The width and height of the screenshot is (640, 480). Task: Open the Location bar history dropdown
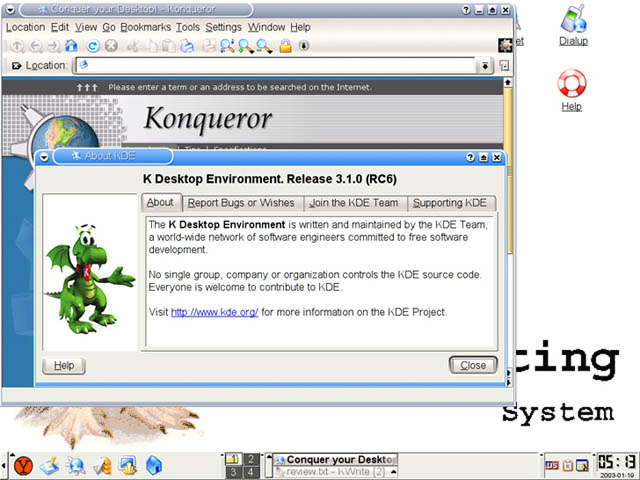point(484,65)
